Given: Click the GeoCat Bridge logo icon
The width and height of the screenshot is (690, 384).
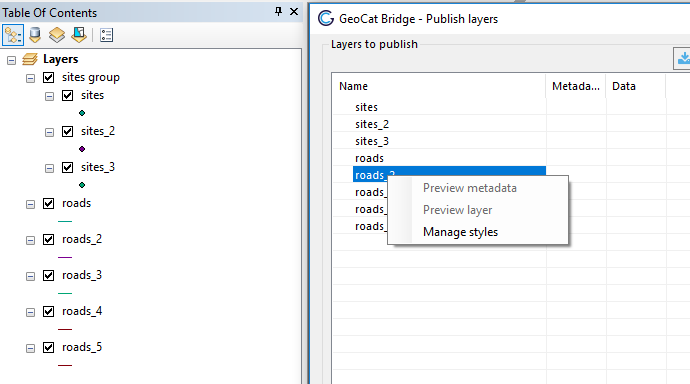Looking at the screenshot, I should click(326, 18).
